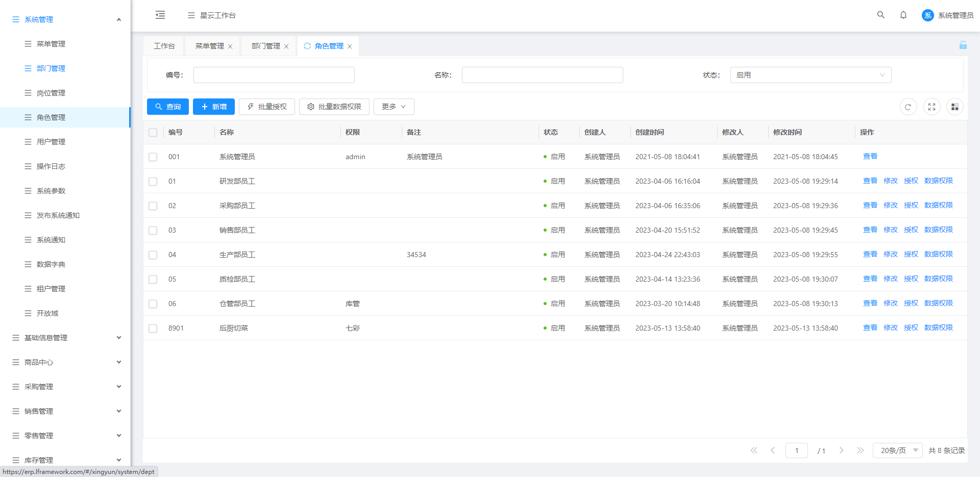Toggle the select-all header checkbox
The image size is (980, 477).
(x=153, y=133)
